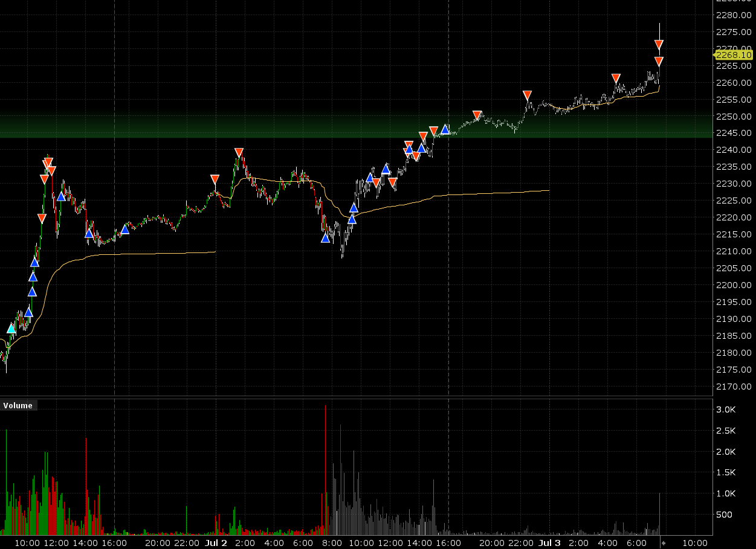This screenshot has width=756, height=549.
Task: Click the red sell marker at the 2239 peak after Jul 2
Action: 239,152
